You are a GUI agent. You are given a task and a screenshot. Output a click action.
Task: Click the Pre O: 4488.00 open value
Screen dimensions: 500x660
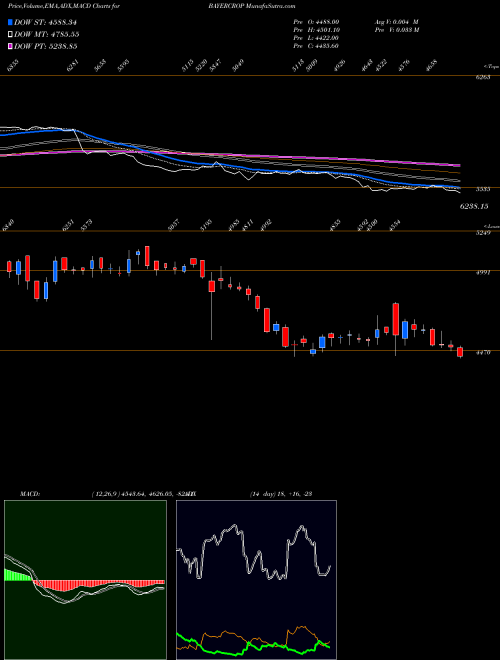[316, 21]
